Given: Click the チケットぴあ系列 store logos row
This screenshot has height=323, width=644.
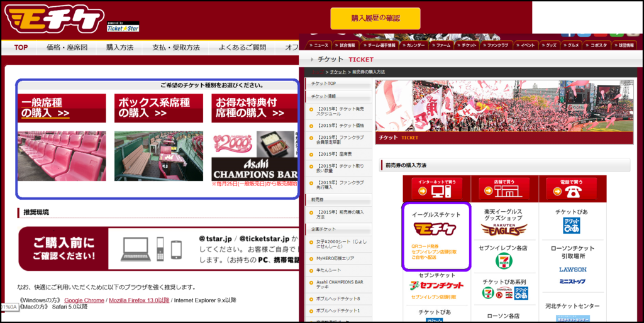Looking at the screenshot, I should tap(505, 293).
